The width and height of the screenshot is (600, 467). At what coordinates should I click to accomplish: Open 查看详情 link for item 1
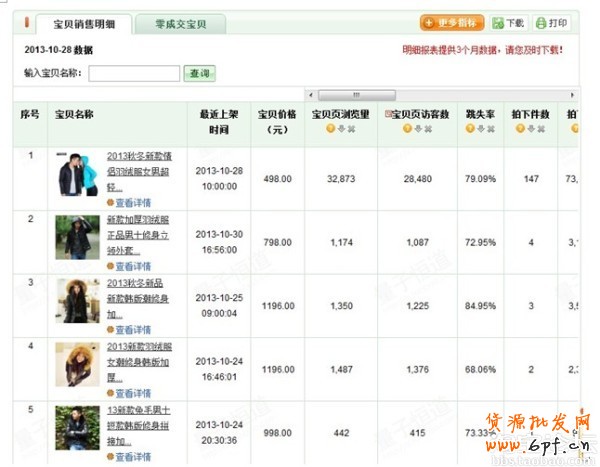132,202
